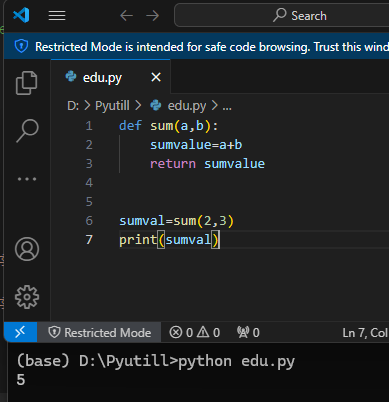
Task: Click the output '5' in the terminal
Action: (x=21, y=380)
